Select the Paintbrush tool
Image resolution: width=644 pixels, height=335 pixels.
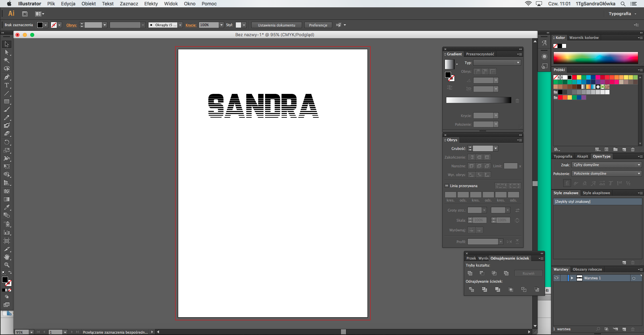(7, 109)
